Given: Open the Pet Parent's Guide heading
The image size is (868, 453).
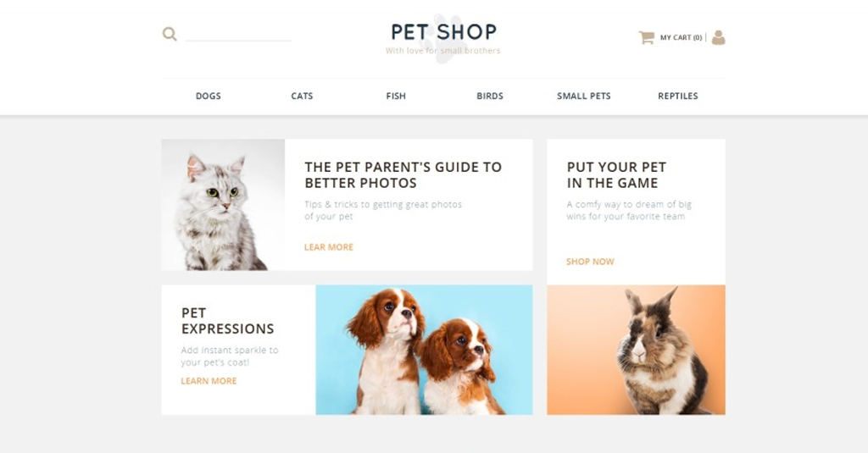Looking at the screenshot, I should pos(403,174).
